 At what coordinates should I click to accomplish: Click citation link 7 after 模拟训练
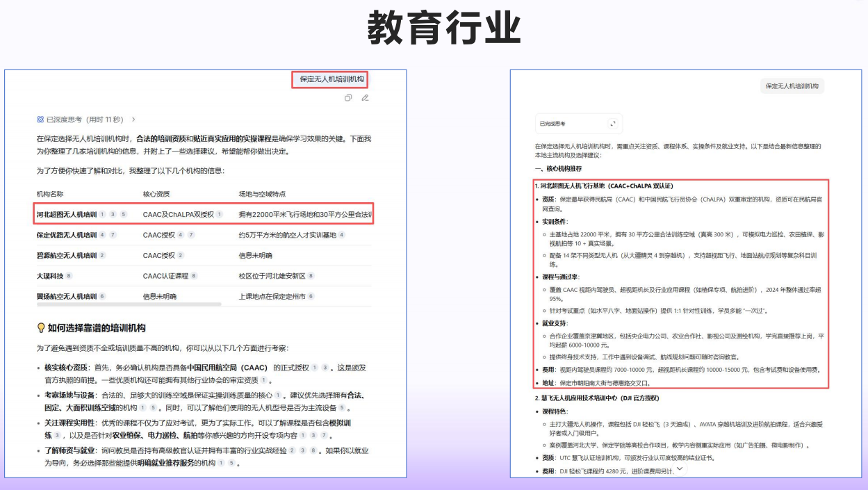click(x=324, y=436)
